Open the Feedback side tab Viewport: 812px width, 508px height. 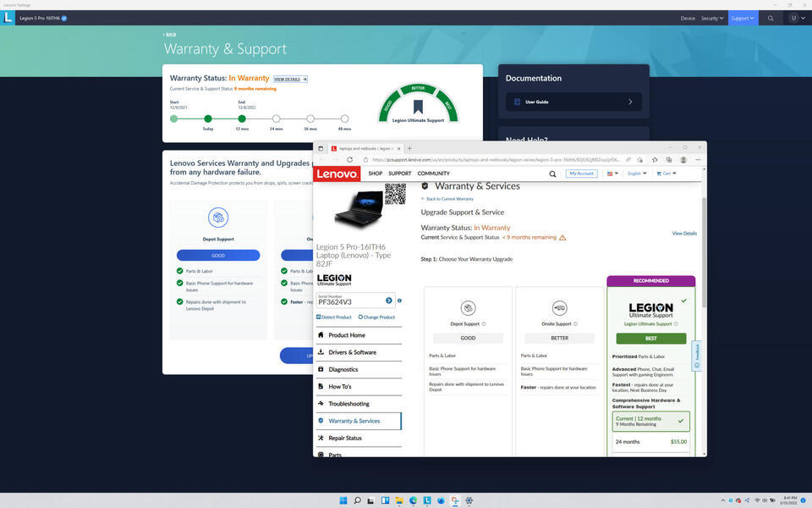point(696,356)
